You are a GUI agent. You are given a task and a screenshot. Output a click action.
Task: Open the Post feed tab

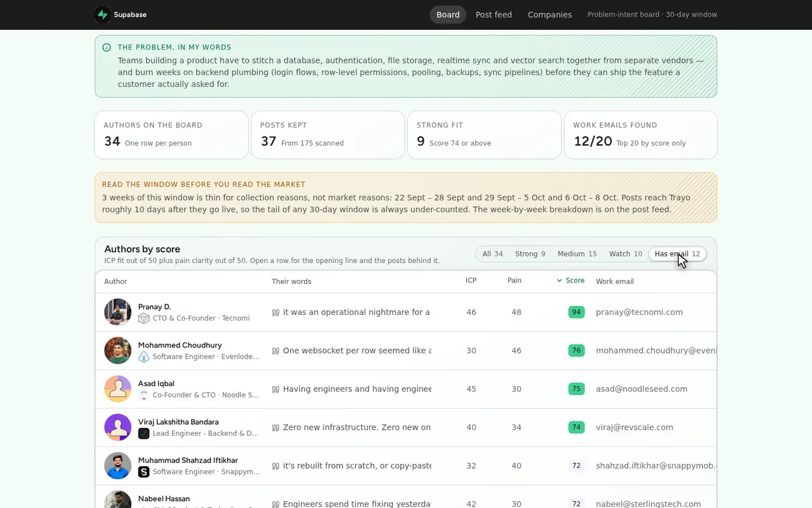[494, 15]
